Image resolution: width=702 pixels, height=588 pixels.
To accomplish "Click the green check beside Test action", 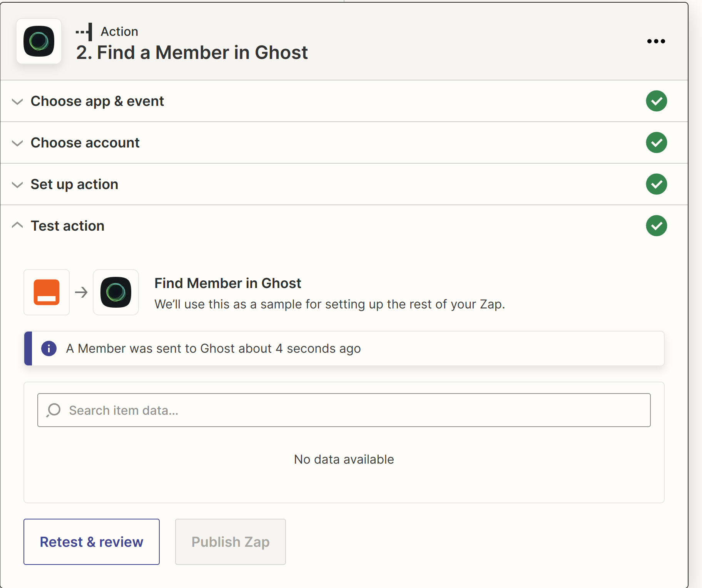I will coord(656,226).
